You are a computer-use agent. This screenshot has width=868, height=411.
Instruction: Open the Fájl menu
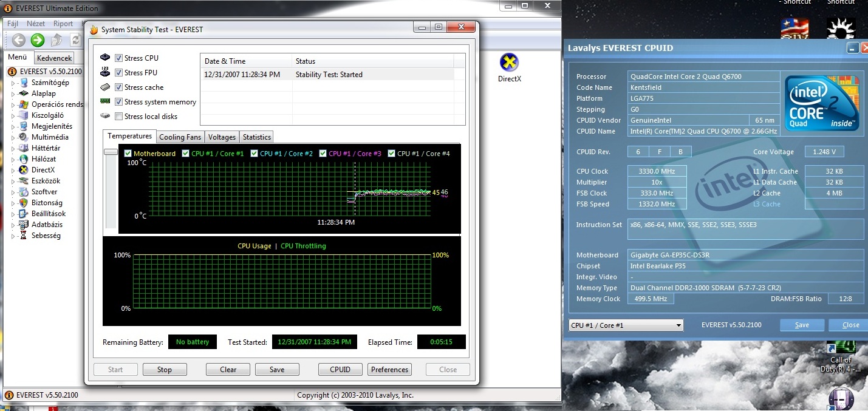pos(13,24)
